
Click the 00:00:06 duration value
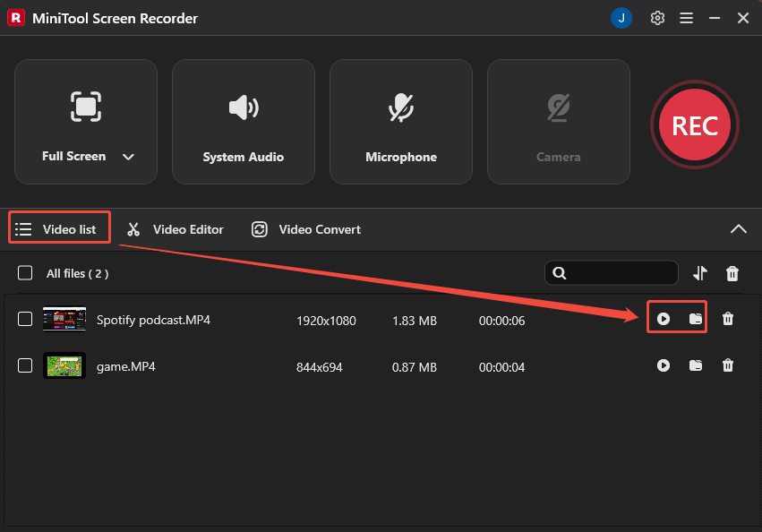tap(501, 321)
